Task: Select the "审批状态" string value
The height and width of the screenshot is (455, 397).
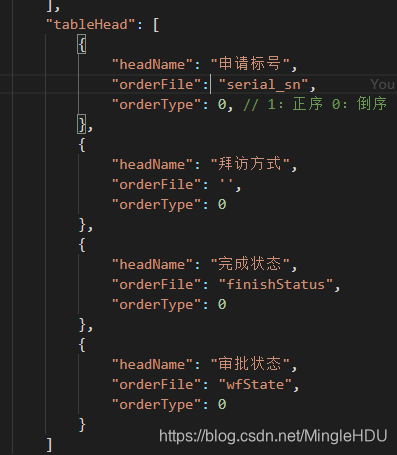Action: coord(250,364)
